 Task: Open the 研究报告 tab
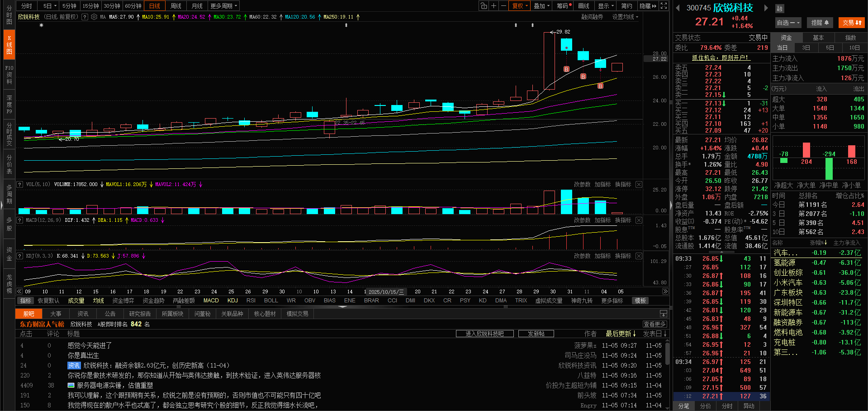(140, 314)
